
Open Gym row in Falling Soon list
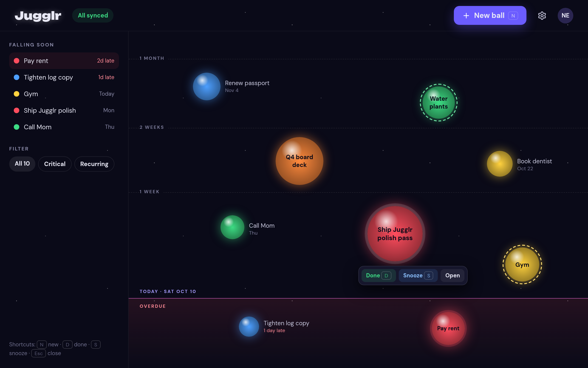[x=64, y=94]
